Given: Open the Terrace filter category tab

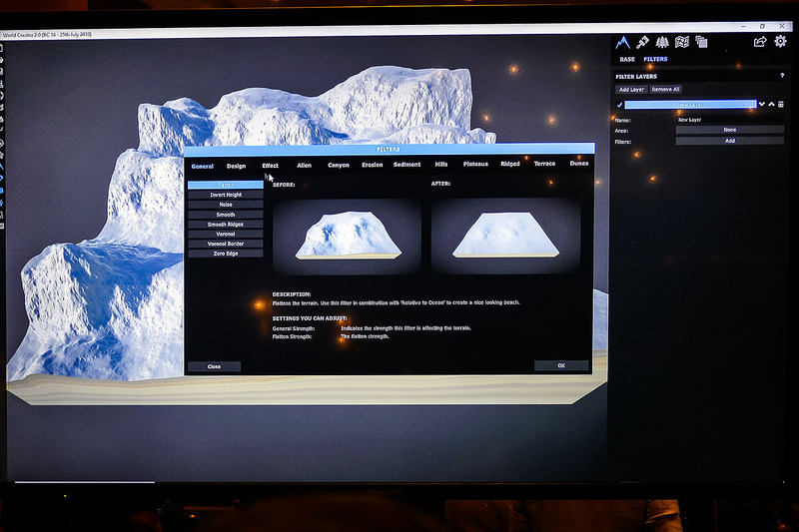Looking at the screenshot, I should coord(544,164).
